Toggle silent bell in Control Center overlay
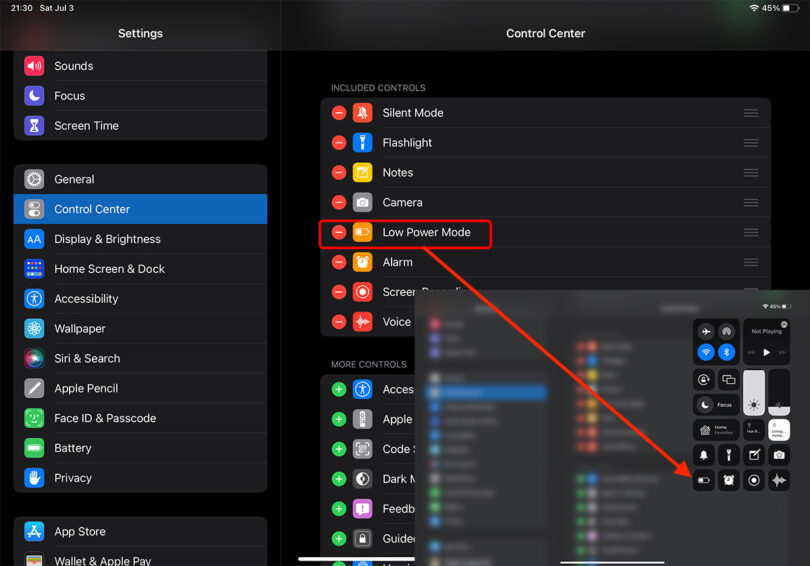810x566 pixels. 704,455
